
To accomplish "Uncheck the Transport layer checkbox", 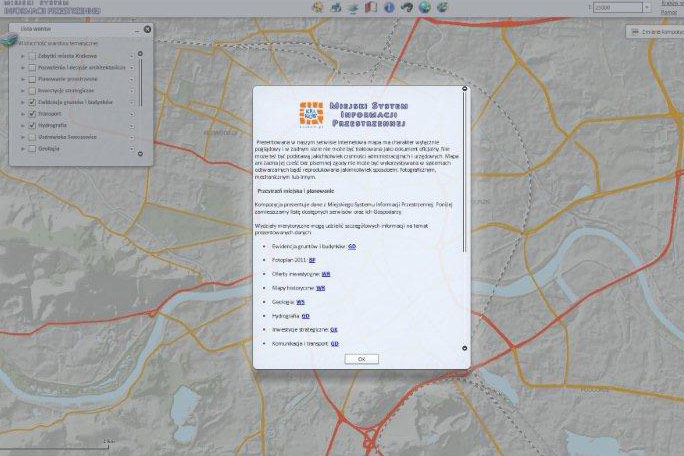I will click(32, 114).
